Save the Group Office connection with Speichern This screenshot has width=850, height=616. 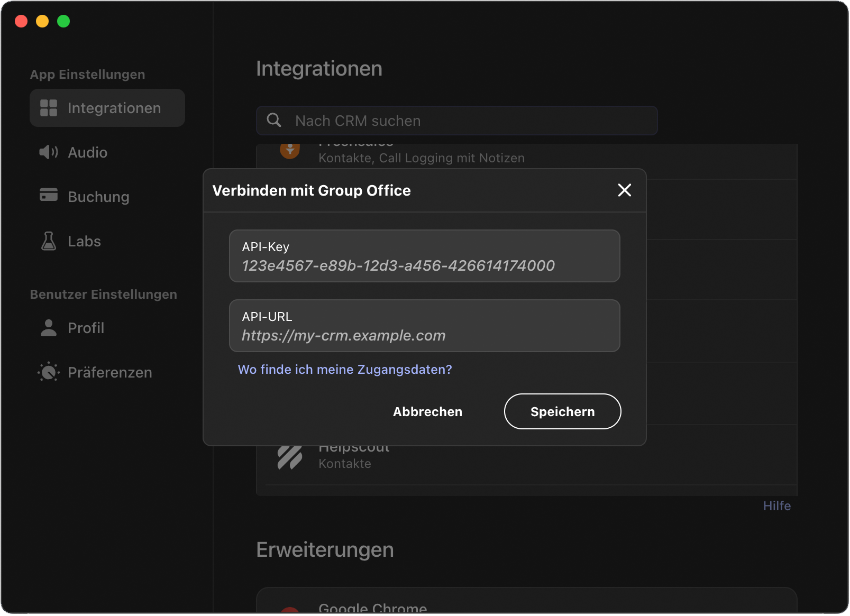[x=562, y=411]
